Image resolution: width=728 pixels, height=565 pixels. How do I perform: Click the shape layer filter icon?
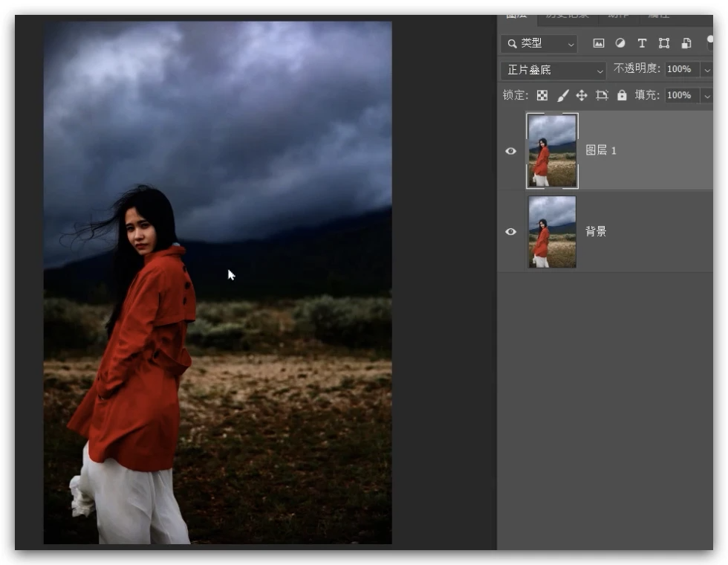coord(664,44)
